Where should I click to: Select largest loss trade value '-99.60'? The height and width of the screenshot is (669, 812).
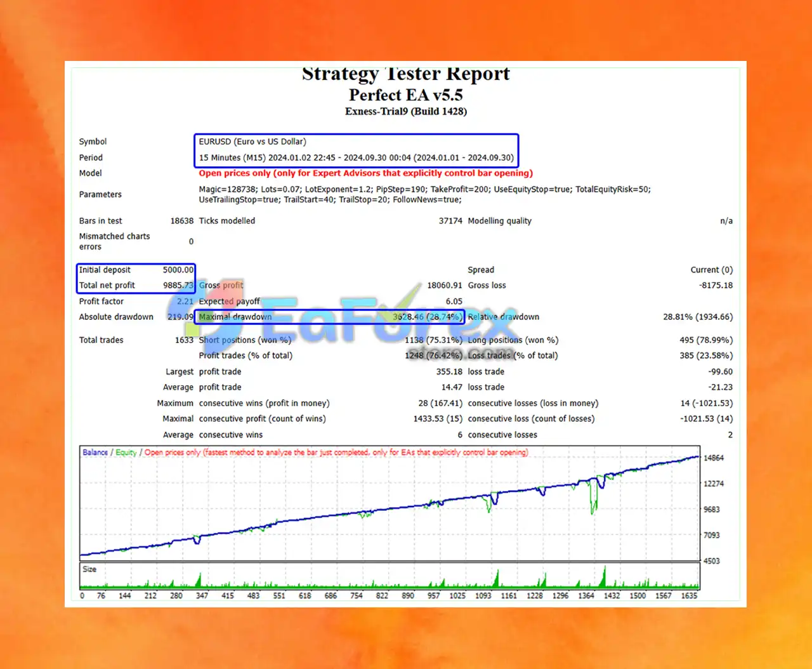(x=720, y=372)
